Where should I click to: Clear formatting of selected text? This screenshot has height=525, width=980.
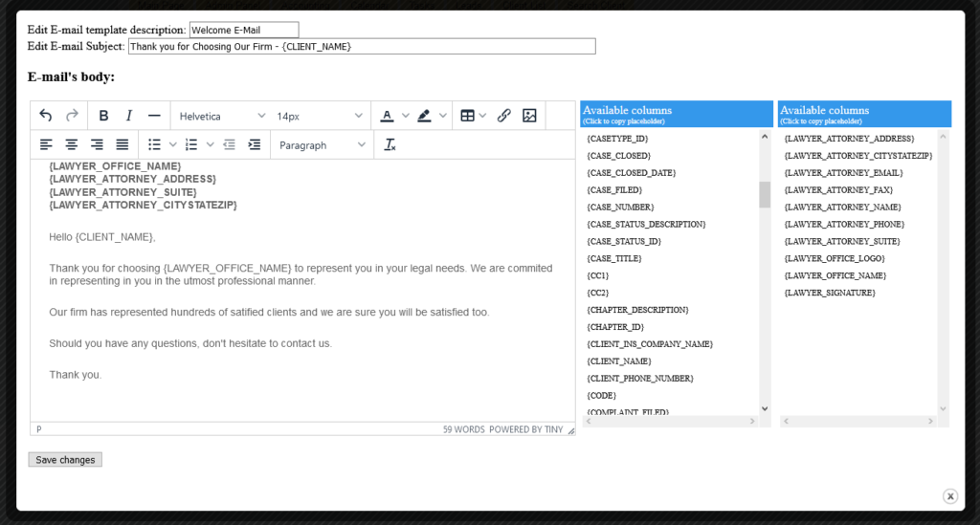390,144
